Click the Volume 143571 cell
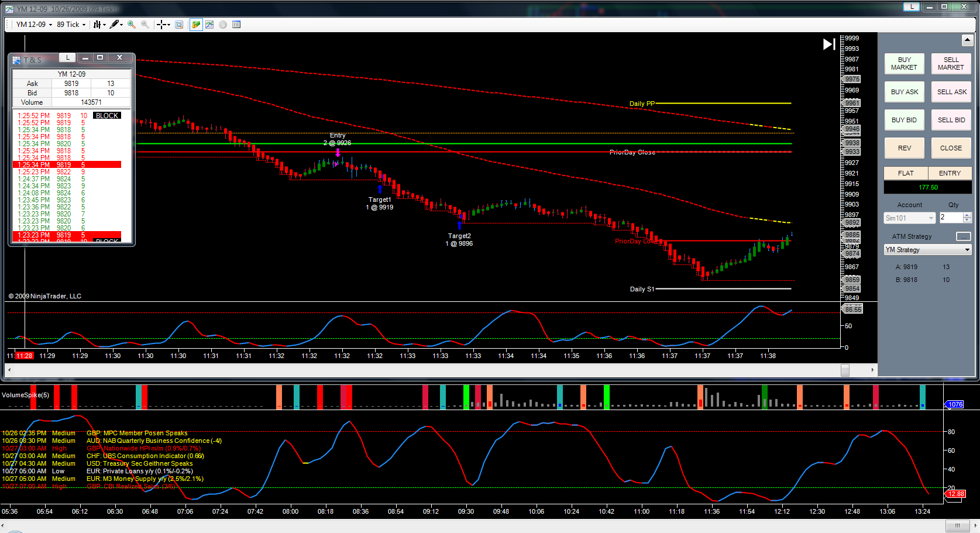Screen dimensions: 980x533 [x=91, y=102]
